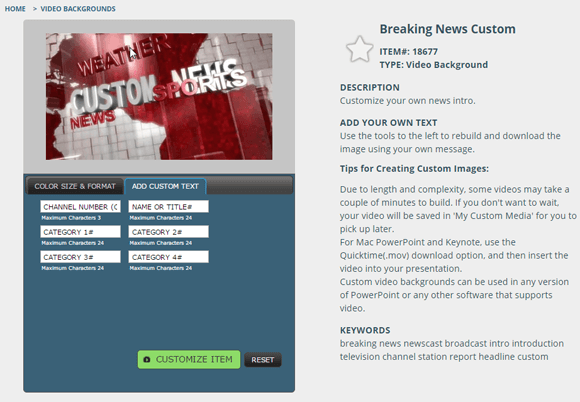
Task: Click the ITEM#: 18677 label
Action: tap(408, 51)
